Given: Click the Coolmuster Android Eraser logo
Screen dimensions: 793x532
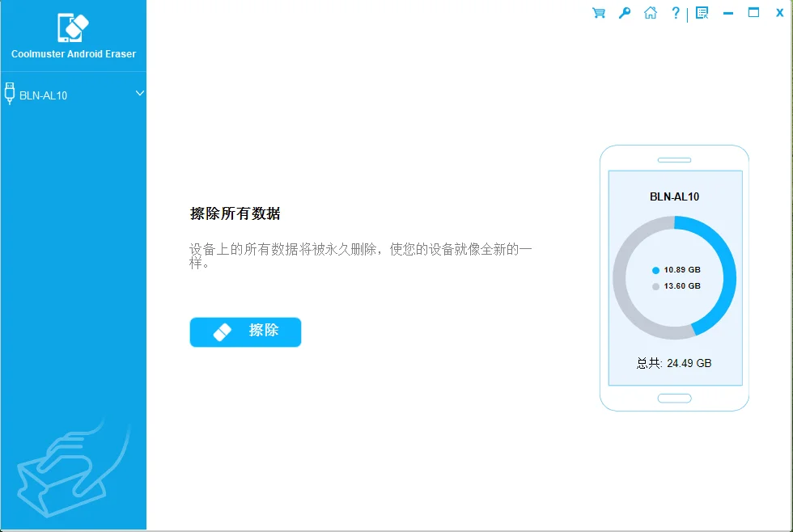Looking at the screenshot, I should 71,27.
